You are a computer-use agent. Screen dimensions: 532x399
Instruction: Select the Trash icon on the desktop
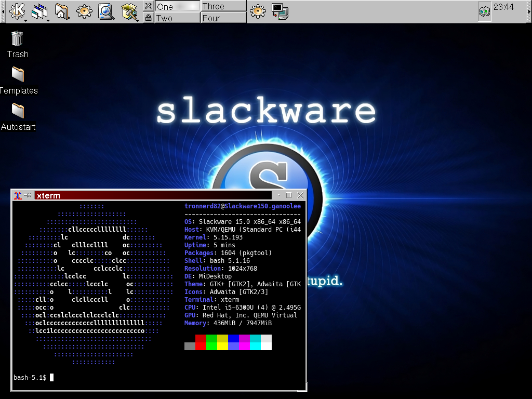17,39
